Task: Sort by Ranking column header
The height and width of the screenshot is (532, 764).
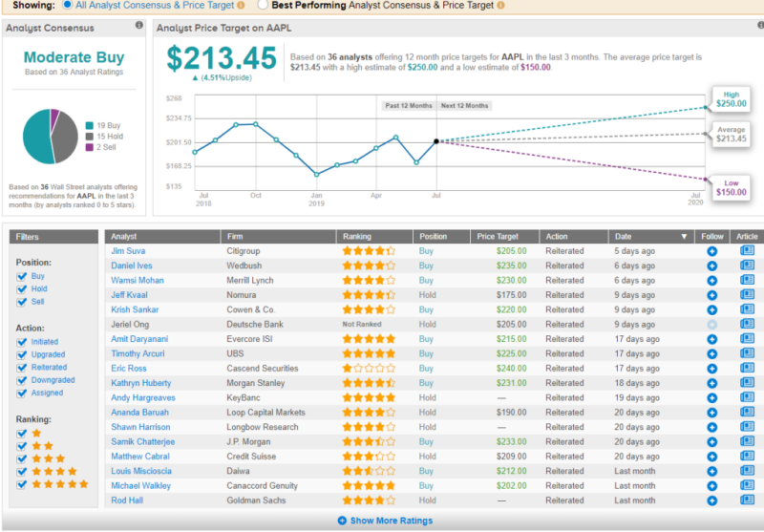Action: click(374, 236)
